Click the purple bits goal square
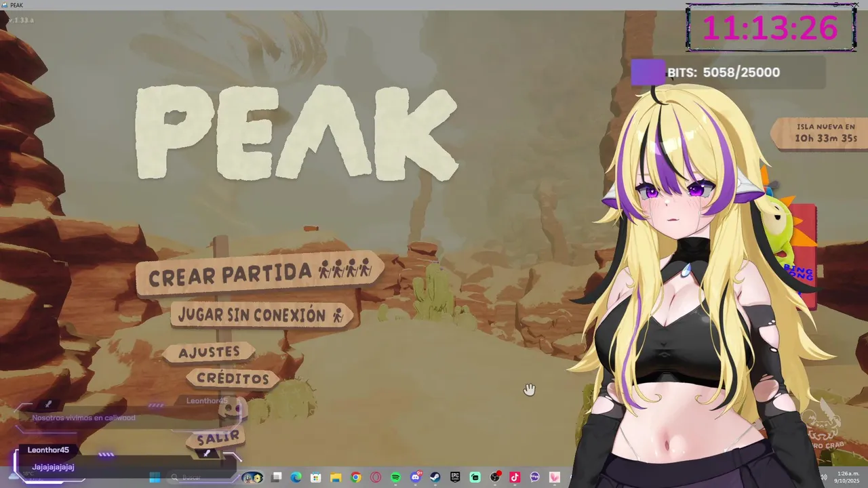The image size is (868, 488). click(648, 73)
